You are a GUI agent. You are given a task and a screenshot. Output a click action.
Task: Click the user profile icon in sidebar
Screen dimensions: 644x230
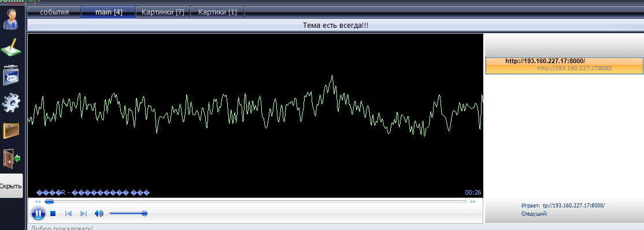[x=11, y=19]
